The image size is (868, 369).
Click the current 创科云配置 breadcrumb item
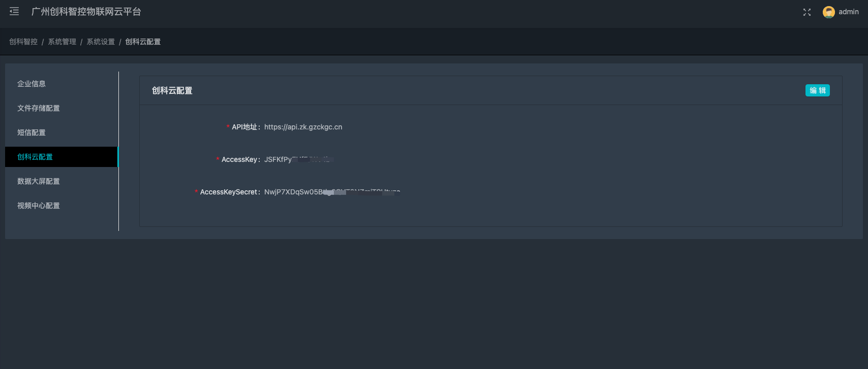coord(143,42)
